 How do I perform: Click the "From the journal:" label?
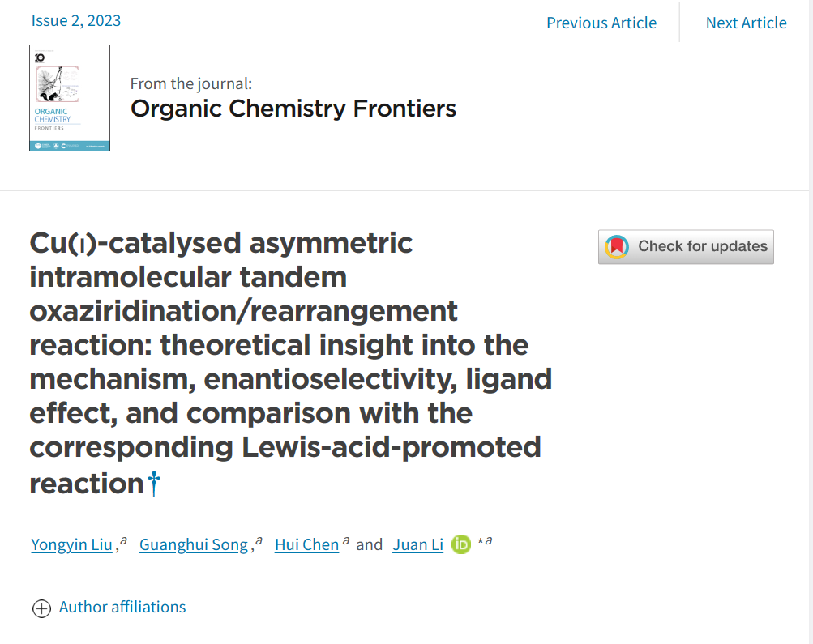(191, 83)
